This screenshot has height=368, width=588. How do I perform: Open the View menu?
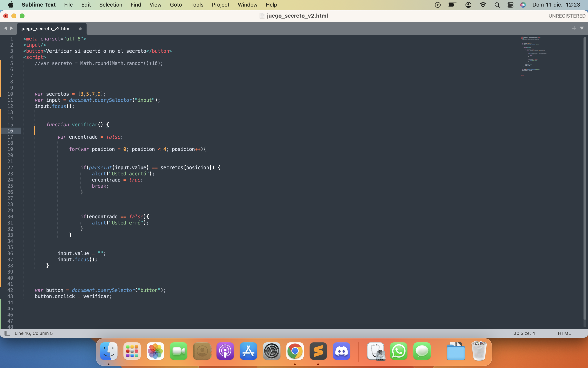[x=155, y=5]
